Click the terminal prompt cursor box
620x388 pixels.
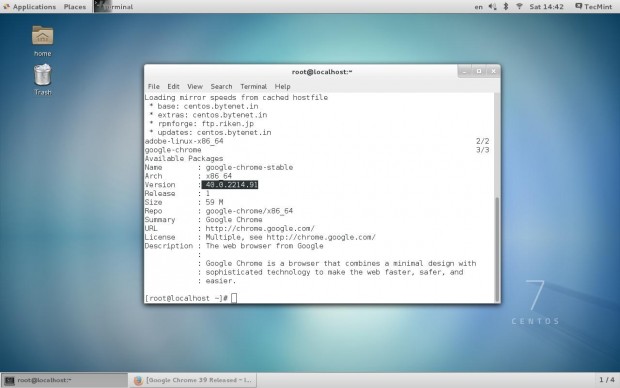[x=234, y=298]
